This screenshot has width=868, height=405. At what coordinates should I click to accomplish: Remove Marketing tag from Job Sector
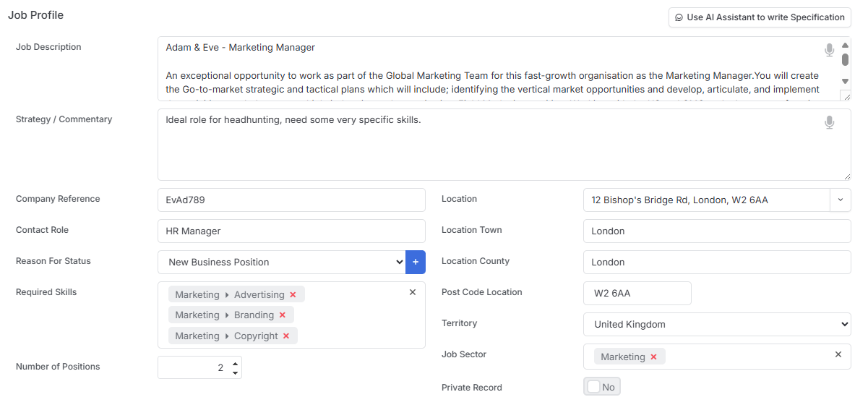(653, 357)
